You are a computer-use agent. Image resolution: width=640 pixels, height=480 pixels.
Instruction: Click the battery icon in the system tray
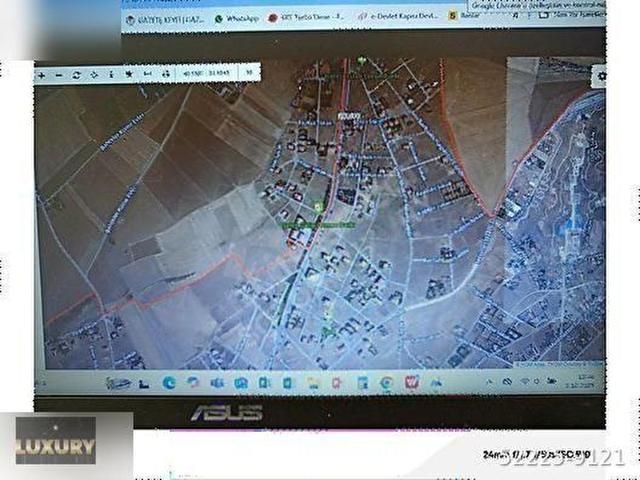(x=552, y=381)
